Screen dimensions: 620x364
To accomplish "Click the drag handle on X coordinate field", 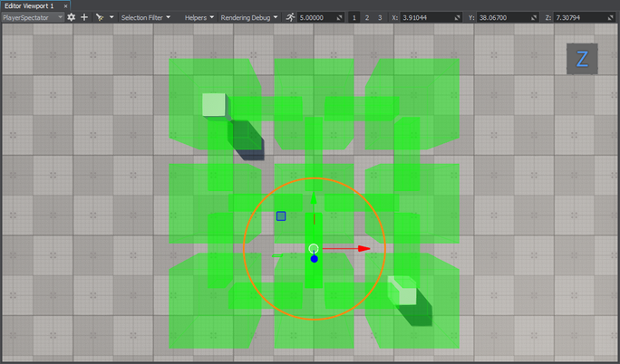I will (458, 18).
